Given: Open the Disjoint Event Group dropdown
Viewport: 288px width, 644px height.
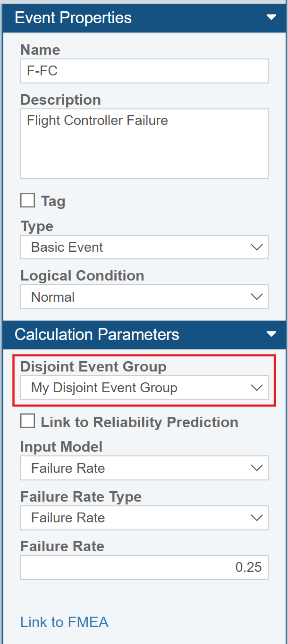Looking at the screenshot, I should [144, 388].
